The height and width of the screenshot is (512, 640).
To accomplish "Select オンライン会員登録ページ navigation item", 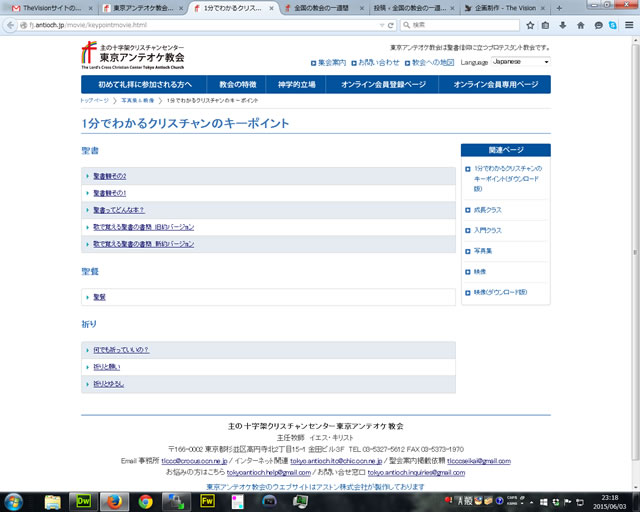I will [x=383, y=85].
